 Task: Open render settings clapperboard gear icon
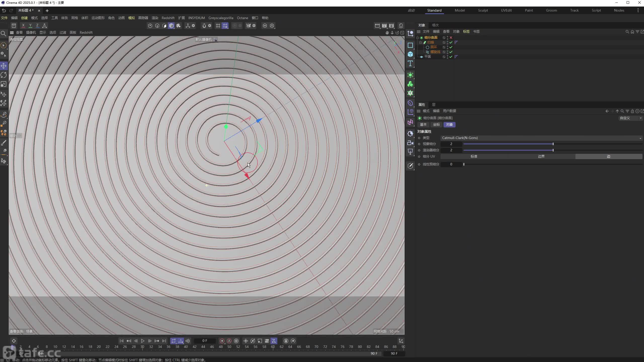pyautogui.click(x=391, y=26)
